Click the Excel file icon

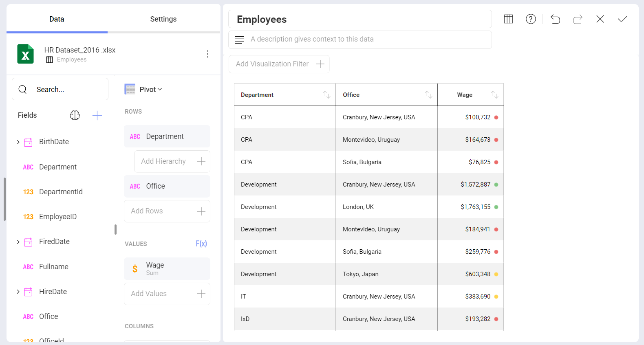click(x=25, y=54)
